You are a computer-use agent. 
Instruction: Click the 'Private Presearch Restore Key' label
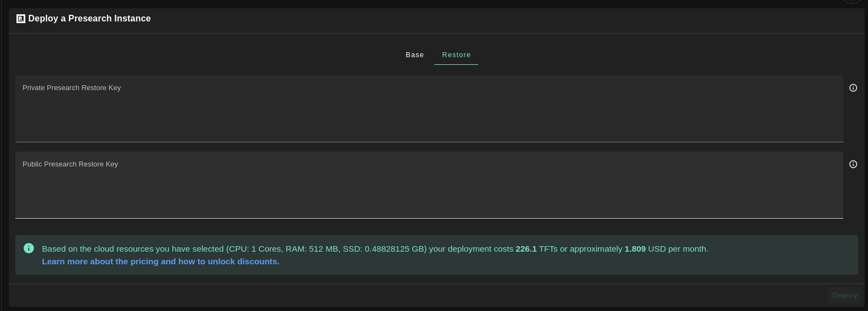coord(71,88)
